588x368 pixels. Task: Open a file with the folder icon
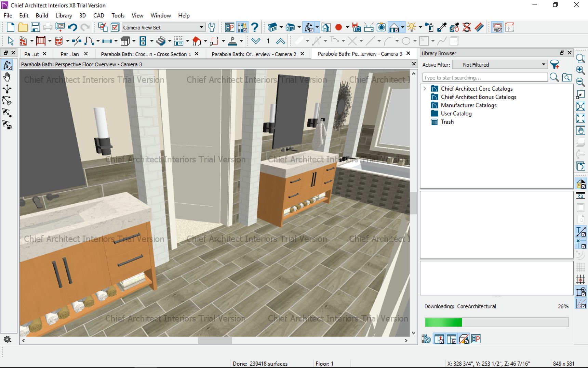(23, 27)
